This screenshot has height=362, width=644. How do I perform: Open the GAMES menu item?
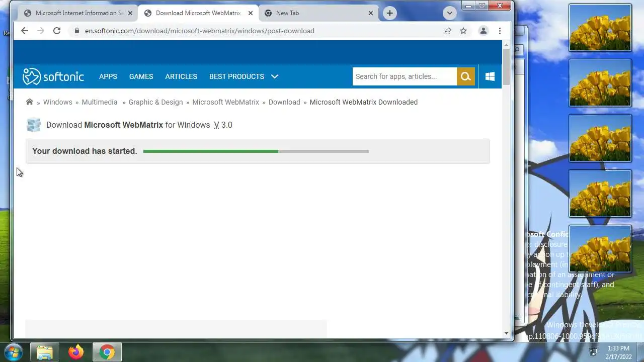[141, 76]
